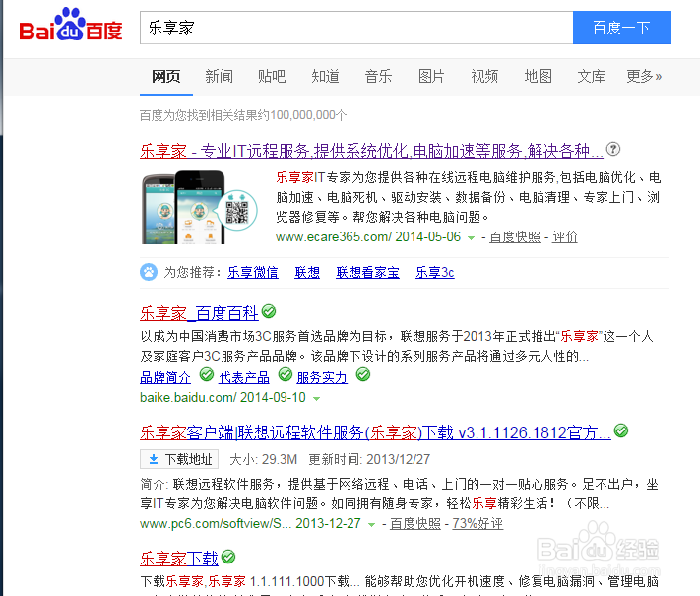Screen dimensions: 700x596
Task: Switch to the 视频 tab
Action: (484, 77)
